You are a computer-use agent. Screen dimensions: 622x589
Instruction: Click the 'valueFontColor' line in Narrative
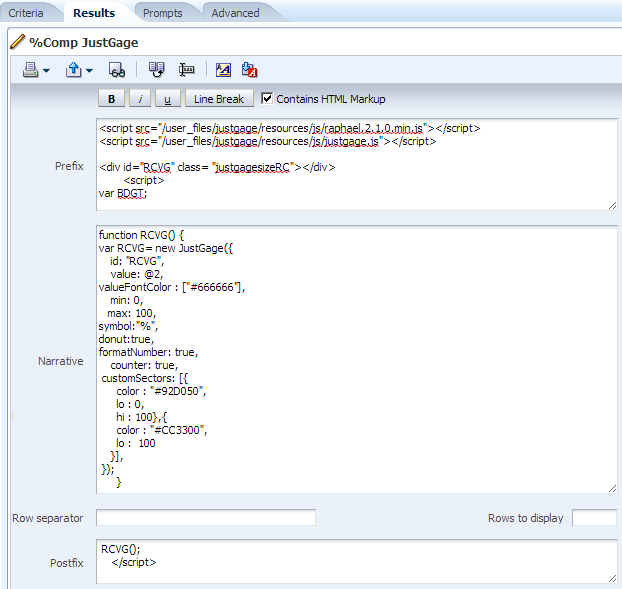point(172,287)
